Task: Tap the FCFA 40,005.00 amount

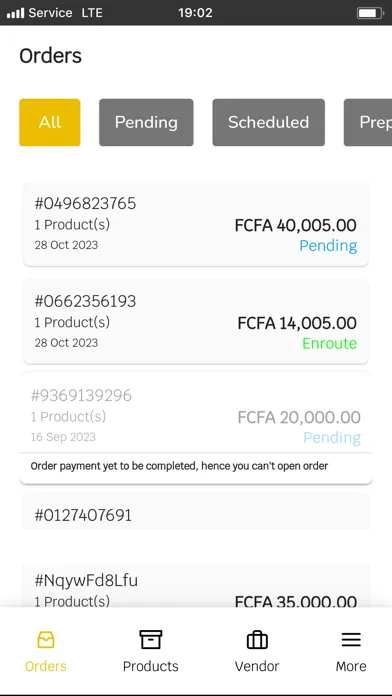Action: 296,225
